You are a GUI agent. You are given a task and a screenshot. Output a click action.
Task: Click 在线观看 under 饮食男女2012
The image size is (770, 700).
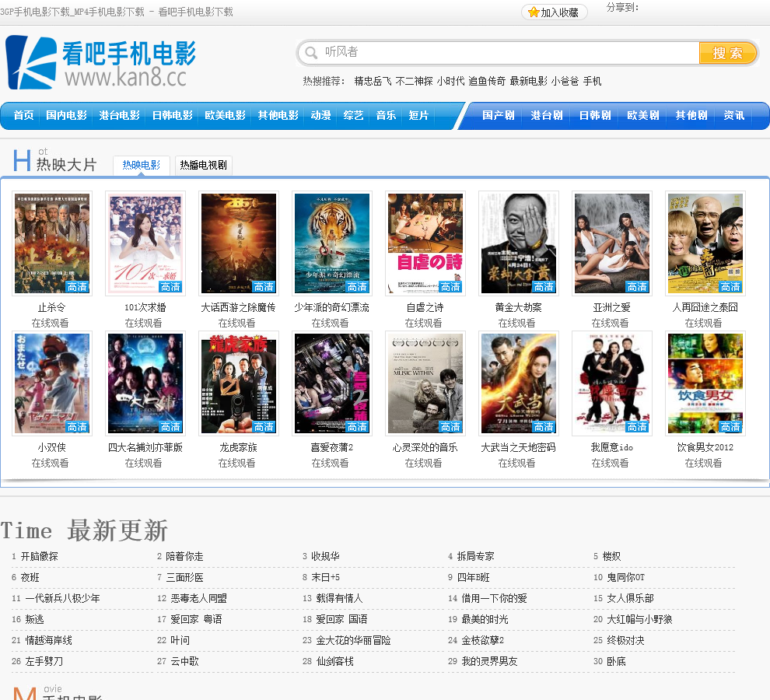pyautogui.click(x=703, y=464)
